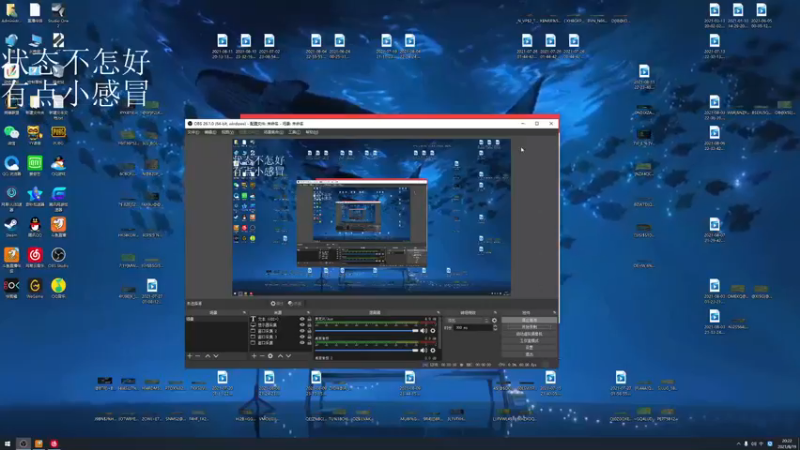Viewport: 800px width, 450px height.
Task: Adjust the 桌面音频 volume slider
Action: (x=367, y=350)
